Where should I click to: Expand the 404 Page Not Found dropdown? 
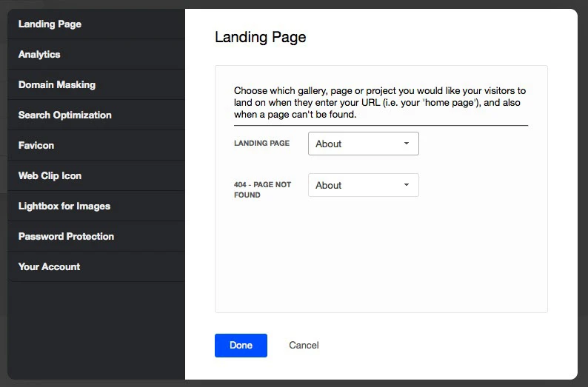[x=355, y=185]
